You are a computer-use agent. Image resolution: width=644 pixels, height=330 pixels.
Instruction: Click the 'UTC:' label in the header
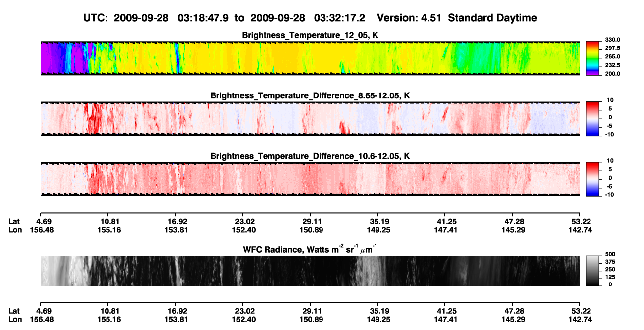point(96,18)
